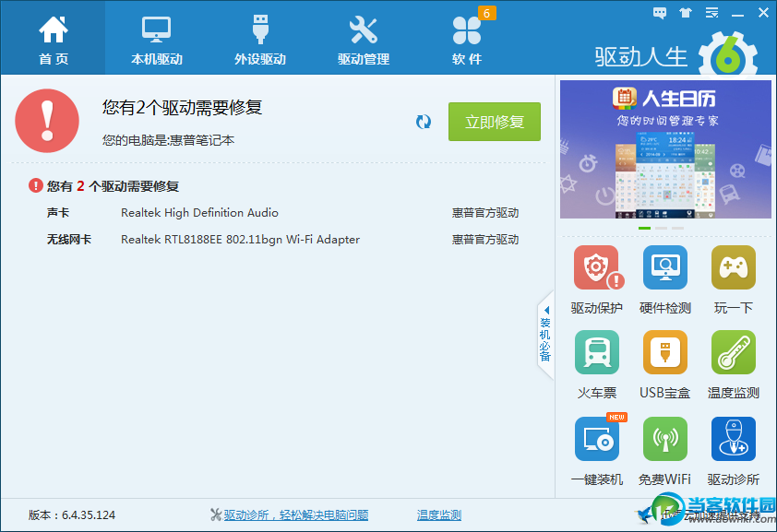777x532 pixels.
Task: Open the main menu dropdown icon
Action: [x=712, y=13]
